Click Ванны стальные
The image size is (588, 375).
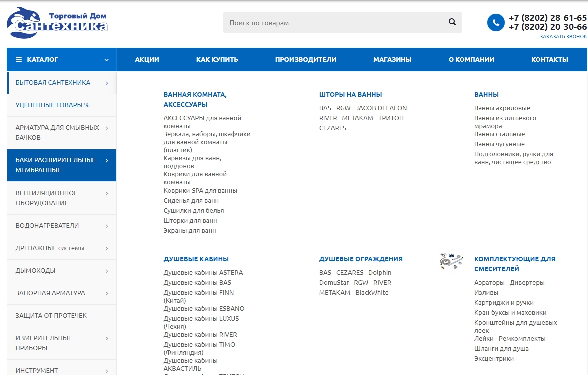coord(499,134)
